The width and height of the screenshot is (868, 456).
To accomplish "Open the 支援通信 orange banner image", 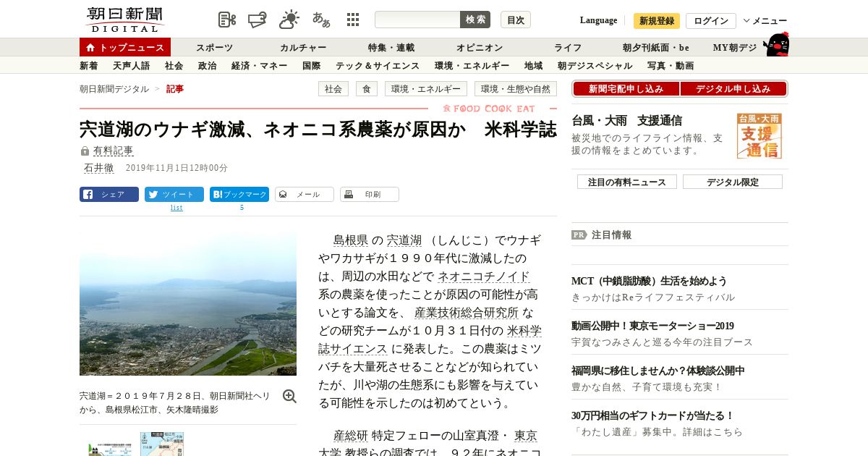I will pos(759,136).
